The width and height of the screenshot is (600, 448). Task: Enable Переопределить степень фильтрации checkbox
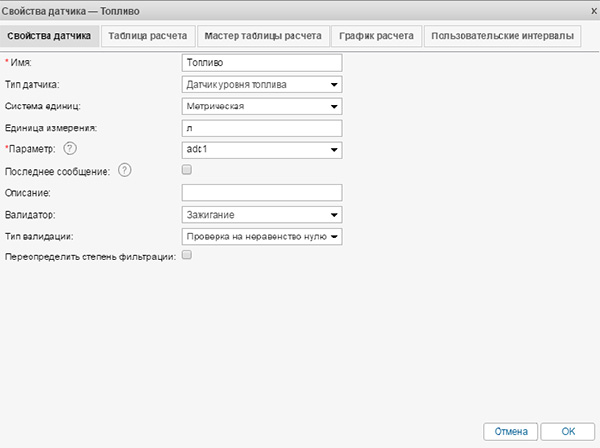click(x=187, y=257)
